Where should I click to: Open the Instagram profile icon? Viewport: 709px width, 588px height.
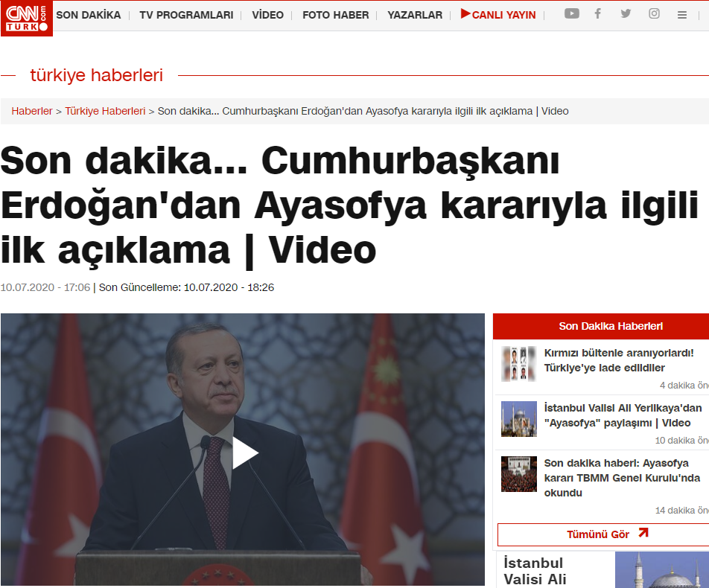pos(654,13)
